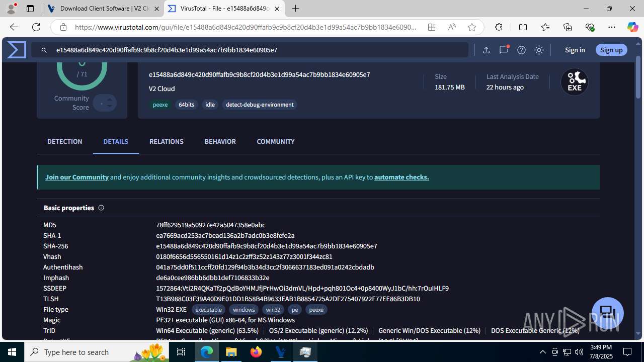
Task: Add page to favorites star
Action: point(472,27)
